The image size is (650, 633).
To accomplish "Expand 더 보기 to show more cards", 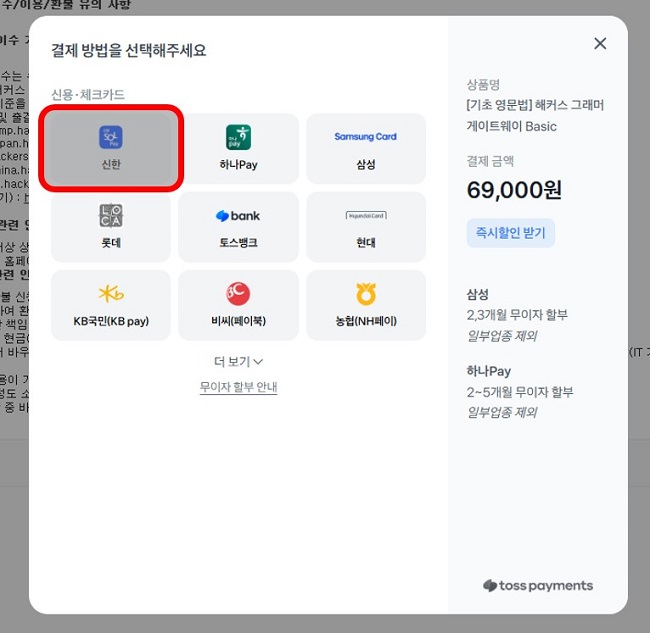I will [238, 361].
